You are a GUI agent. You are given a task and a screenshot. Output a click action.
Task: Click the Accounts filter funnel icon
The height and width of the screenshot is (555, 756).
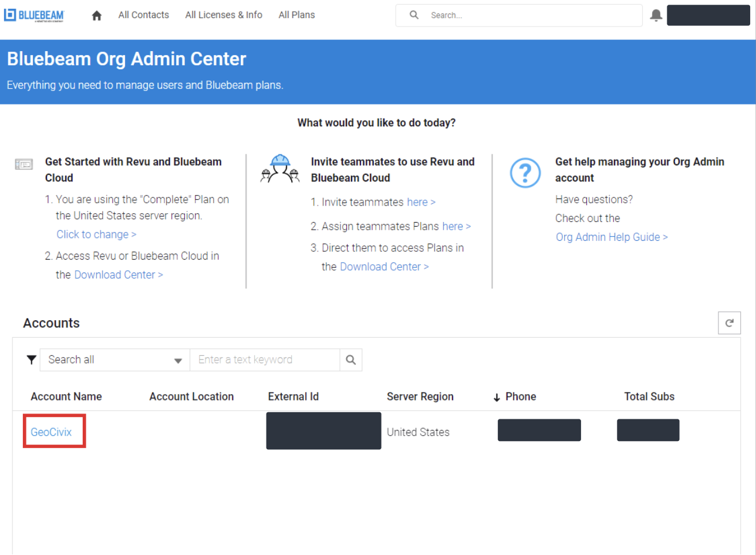click(x=32, y=360)
